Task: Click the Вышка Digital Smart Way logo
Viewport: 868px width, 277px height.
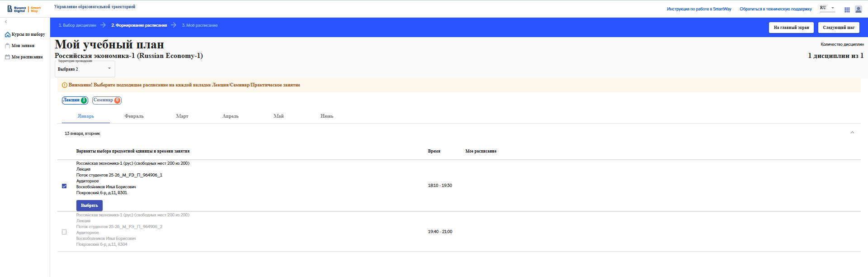Action: 24,9
